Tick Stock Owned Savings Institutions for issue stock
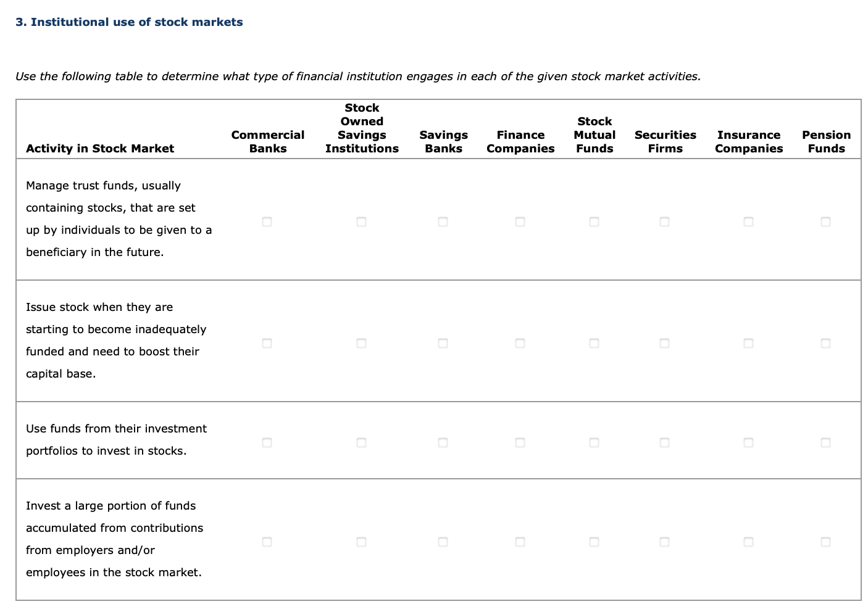Image resolution: width=868 pixels, height=612 pixels. (361, 343)
